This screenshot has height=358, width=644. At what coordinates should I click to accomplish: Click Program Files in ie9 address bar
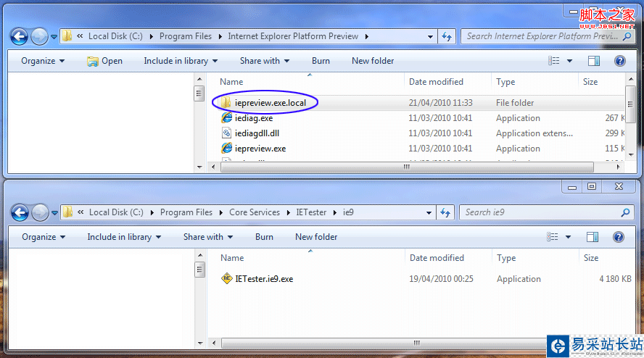pos(186,212)
